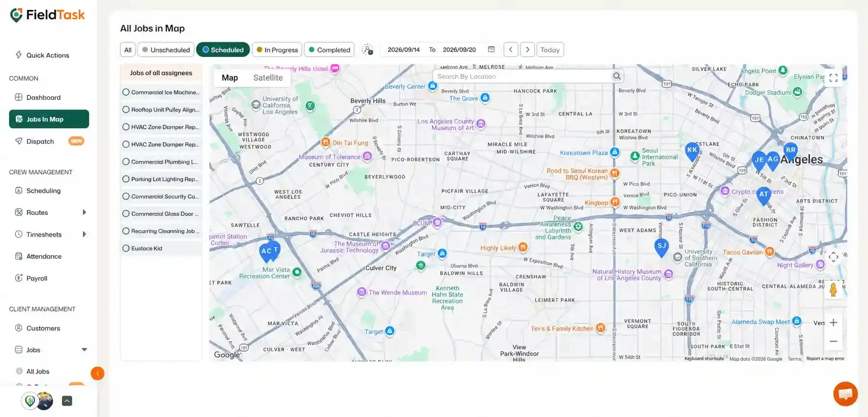Select the Commercial Plumbing job radio

coord(126,162)
